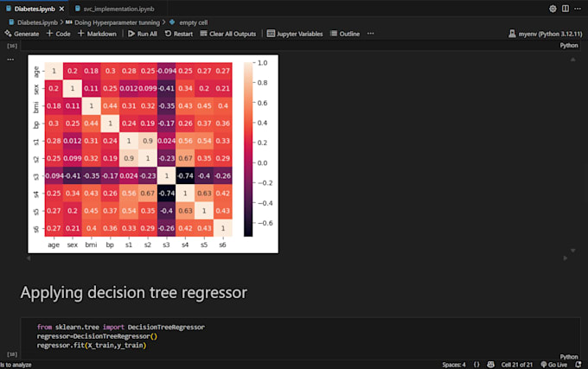This screenshot has height=369, width=588.
Task: Click the code line 'regressor.fit(X_train,y_train)'
Action: [x=92, y=346]
